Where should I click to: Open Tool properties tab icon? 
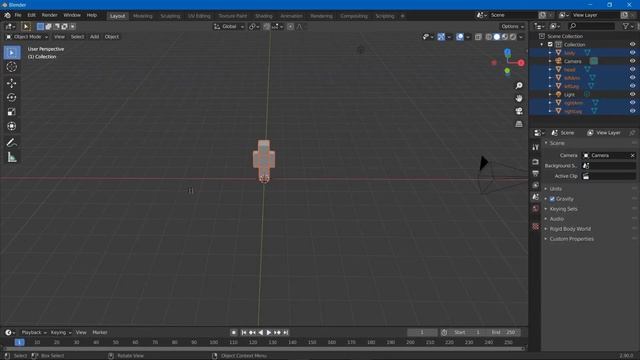coord(536,147)
